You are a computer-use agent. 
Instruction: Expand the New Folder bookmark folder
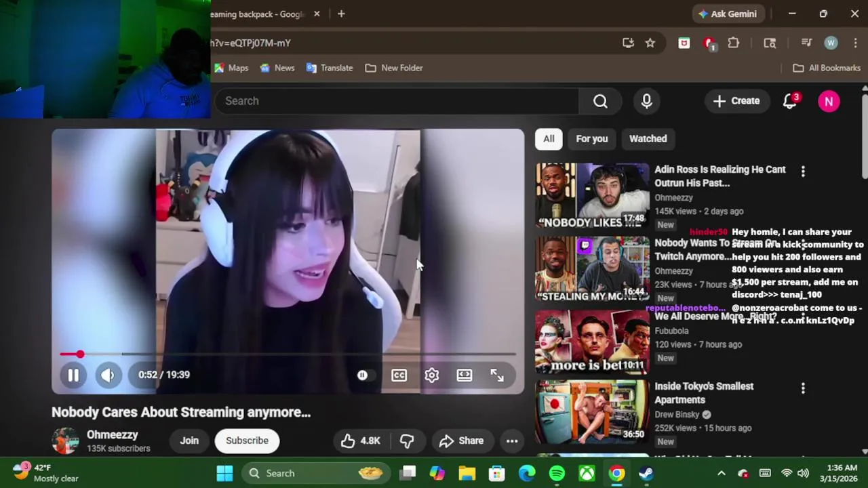click(x=394, y=68)
